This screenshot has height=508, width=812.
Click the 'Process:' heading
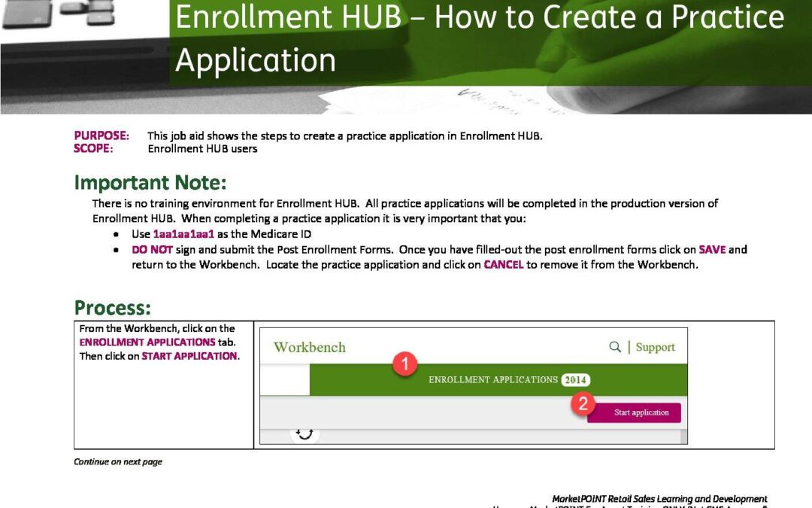[112, 308]
